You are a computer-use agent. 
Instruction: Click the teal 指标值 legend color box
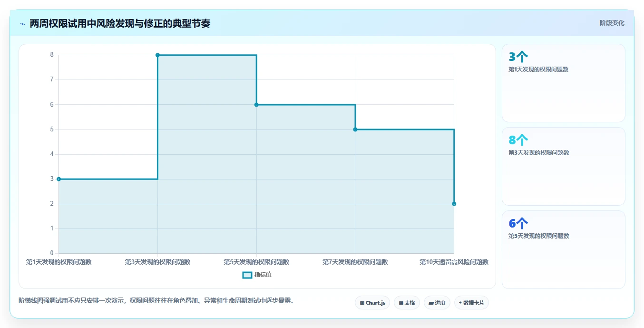tap(247, 275)
